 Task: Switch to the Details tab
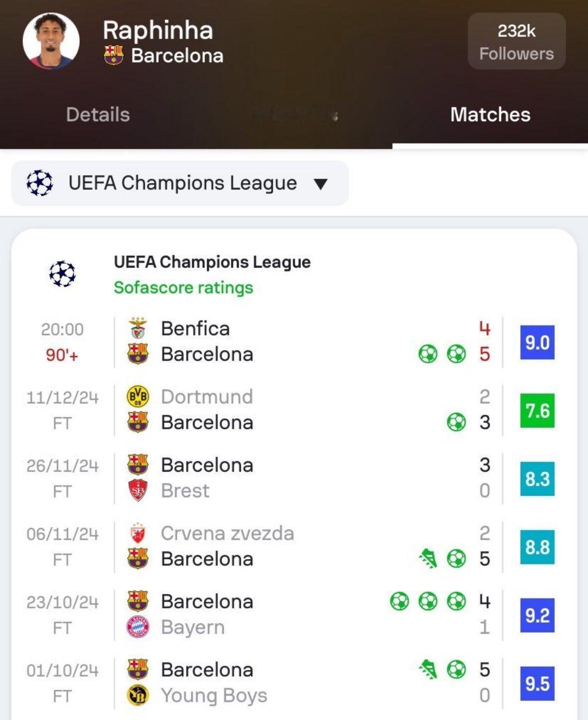click(98, 115)
